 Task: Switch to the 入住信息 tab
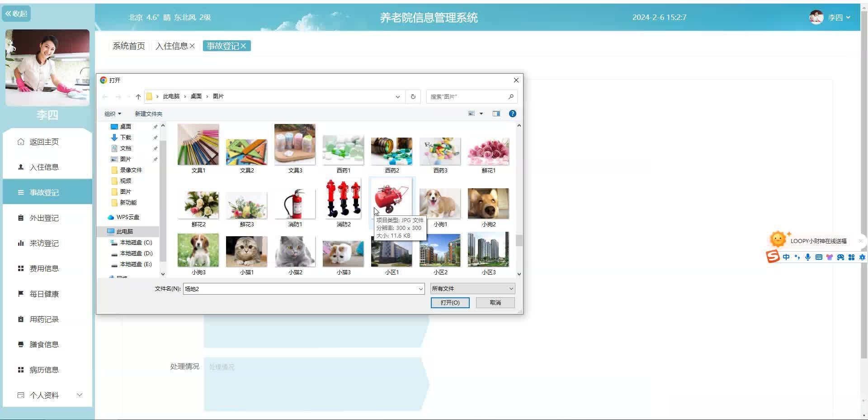(173, 46)
